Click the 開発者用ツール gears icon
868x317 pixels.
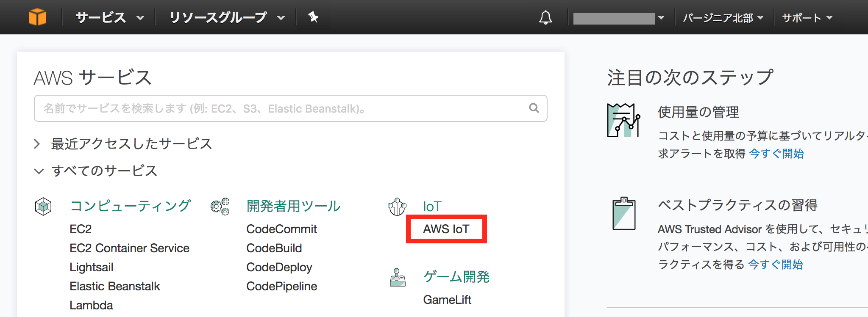click(220, 207)
